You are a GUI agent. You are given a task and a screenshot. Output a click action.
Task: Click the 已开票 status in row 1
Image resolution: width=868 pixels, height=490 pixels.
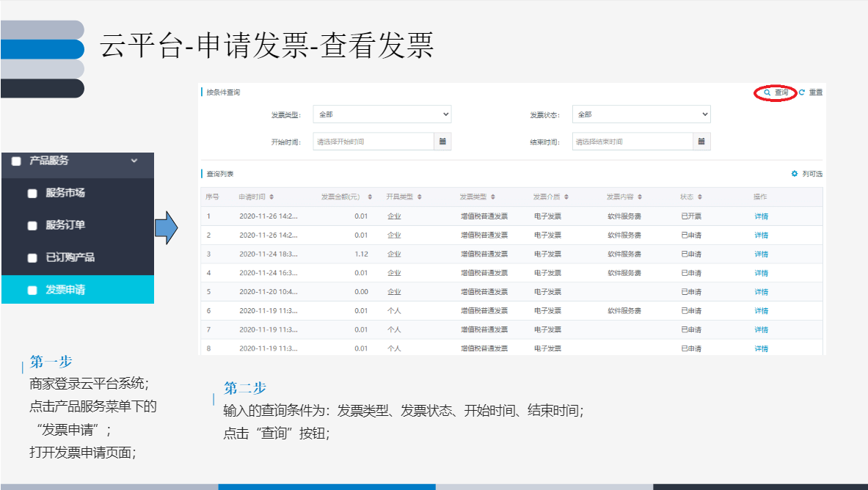[691, 216]
